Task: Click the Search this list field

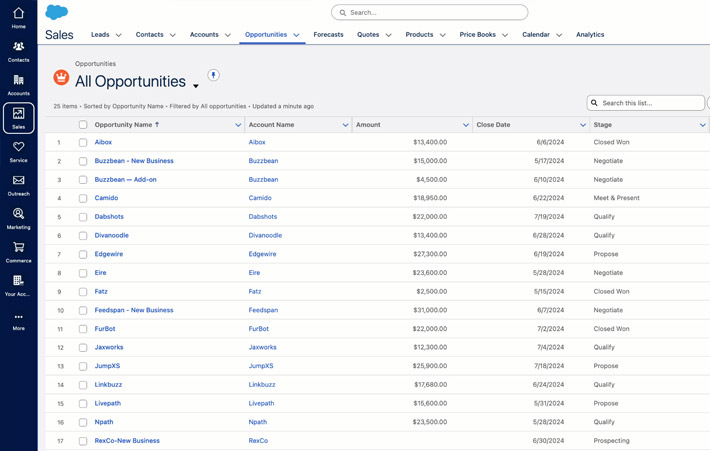Action: [x=646, y=103]
